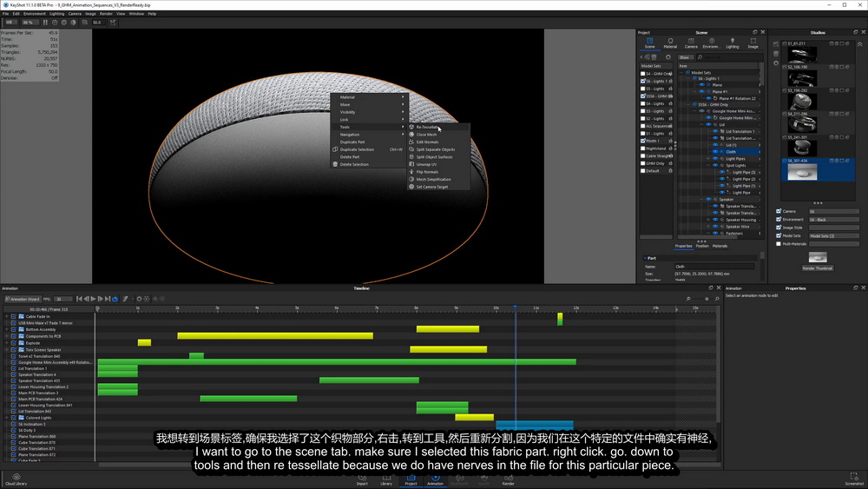Pause rendering in top toolbar

click(45, 23)
